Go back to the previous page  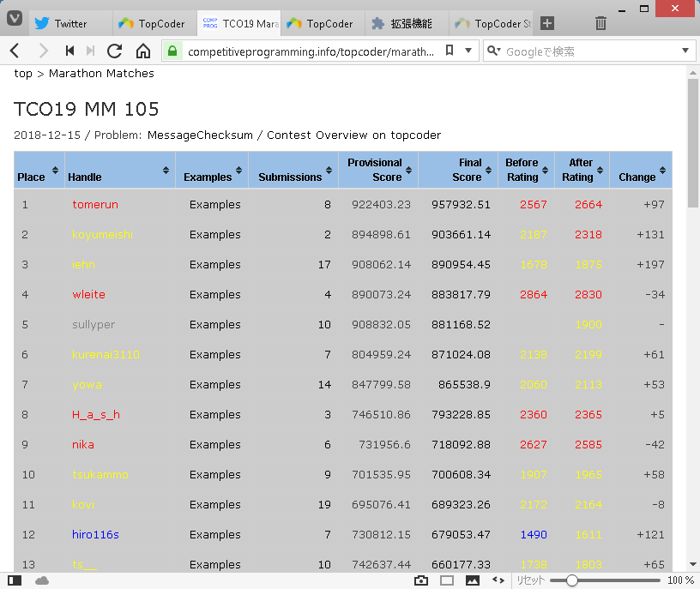pyautogui.click(x=15, y=51)
